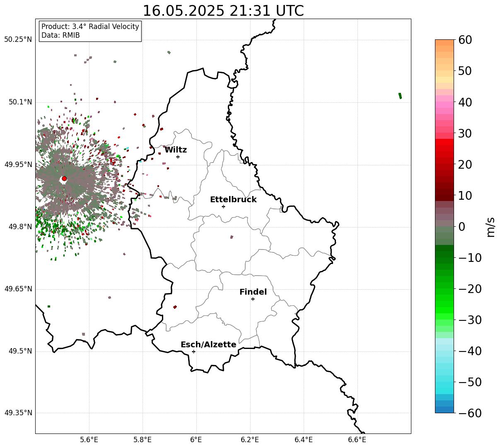Click the red radar location marker
Screen dimensions: 500x448
click(x=64, y=179)
